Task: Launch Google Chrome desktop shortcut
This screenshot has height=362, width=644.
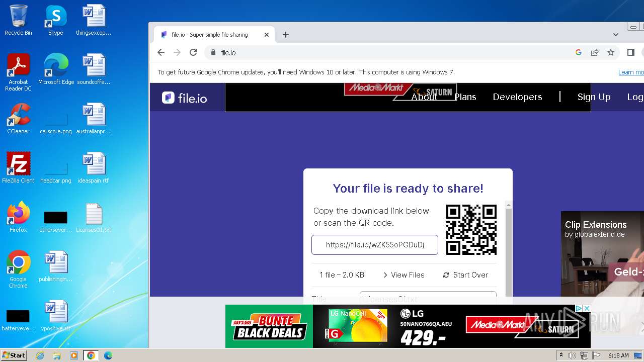Action: tap(18, 269)
